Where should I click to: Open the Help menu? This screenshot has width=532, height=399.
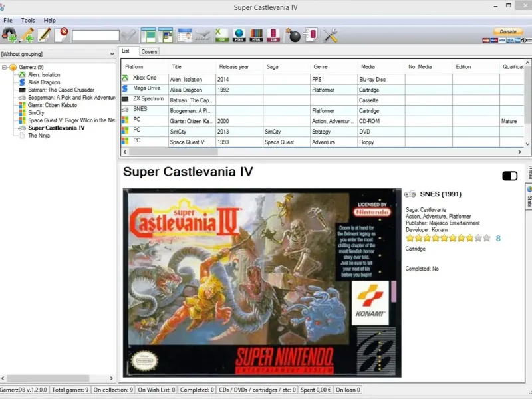tap(49, 21)
